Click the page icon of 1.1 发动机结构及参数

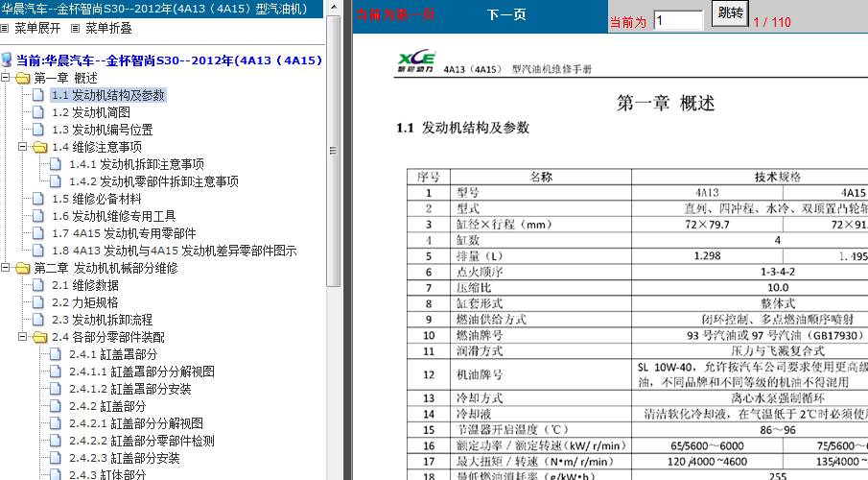click(38, 95)
